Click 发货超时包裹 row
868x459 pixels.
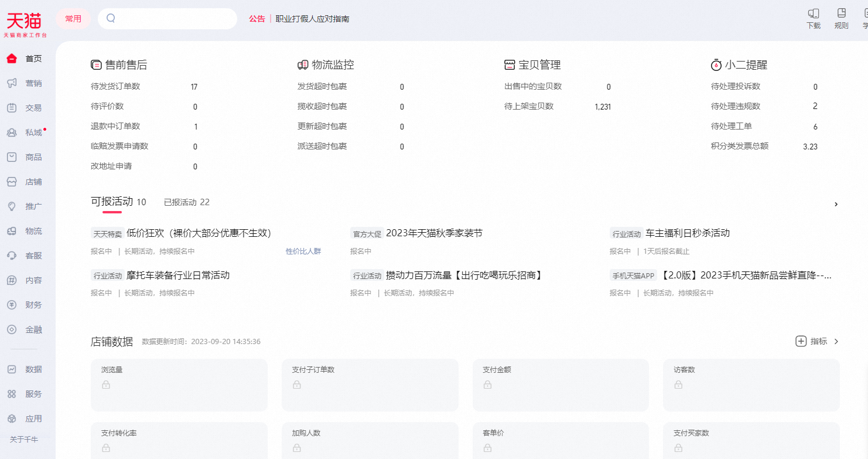click(x=351, y=87)
